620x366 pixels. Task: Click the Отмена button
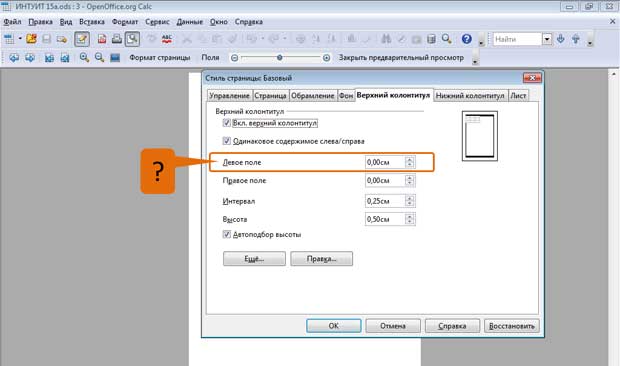point(393,326)
